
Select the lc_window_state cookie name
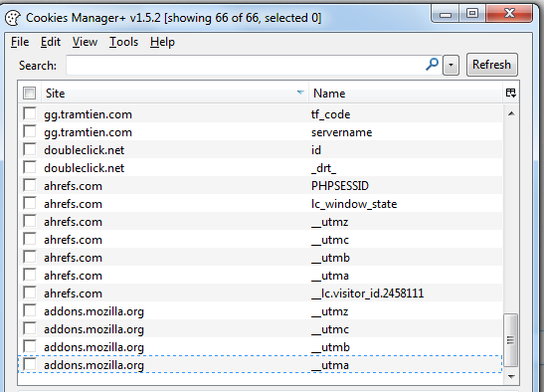pos(354,204)
